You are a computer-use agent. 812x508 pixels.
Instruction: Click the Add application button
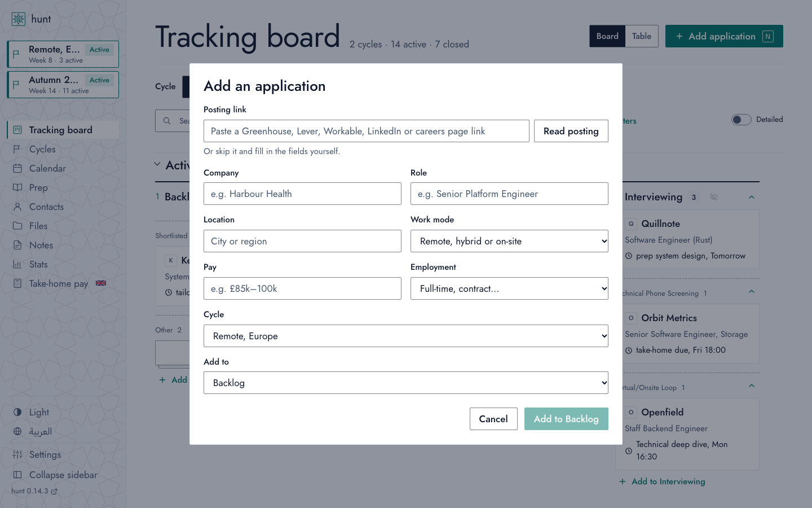(724, 36)
